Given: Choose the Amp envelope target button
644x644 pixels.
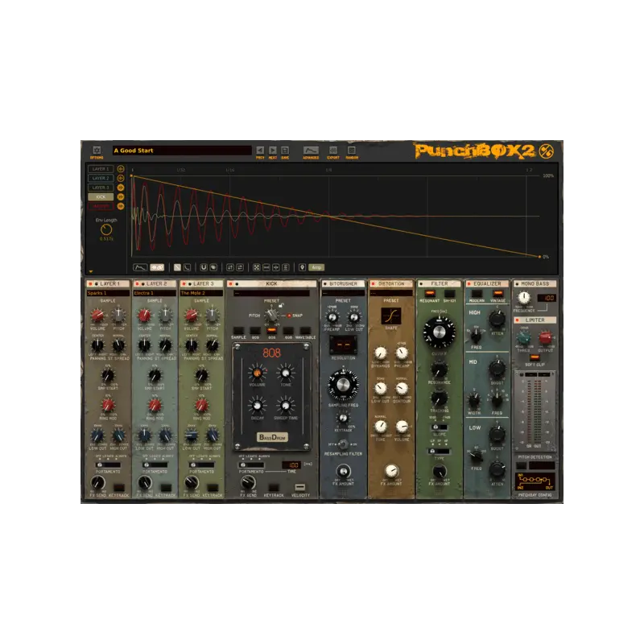Looking at the screenshot, I should click(316, 267).
